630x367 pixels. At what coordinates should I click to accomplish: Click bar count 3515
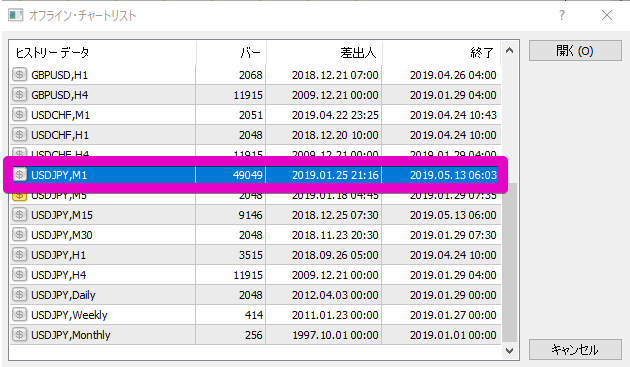click(x=251, y=255)
